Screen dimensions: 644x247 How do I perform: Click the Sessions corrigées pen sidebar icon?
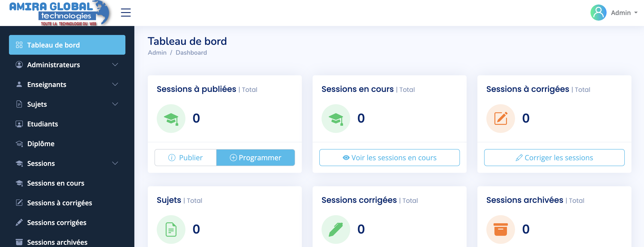click(x=19, y=223)
